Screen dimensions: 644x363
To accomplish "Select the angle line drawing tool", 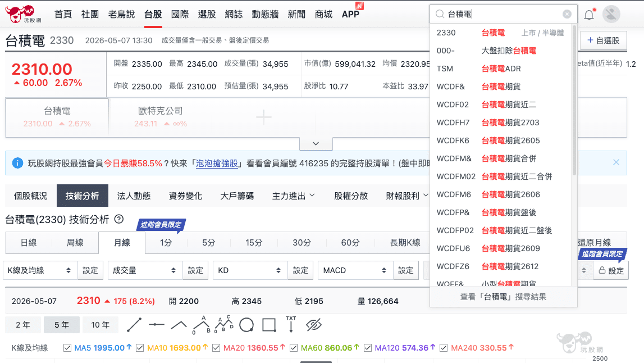I will coord(179,325).
